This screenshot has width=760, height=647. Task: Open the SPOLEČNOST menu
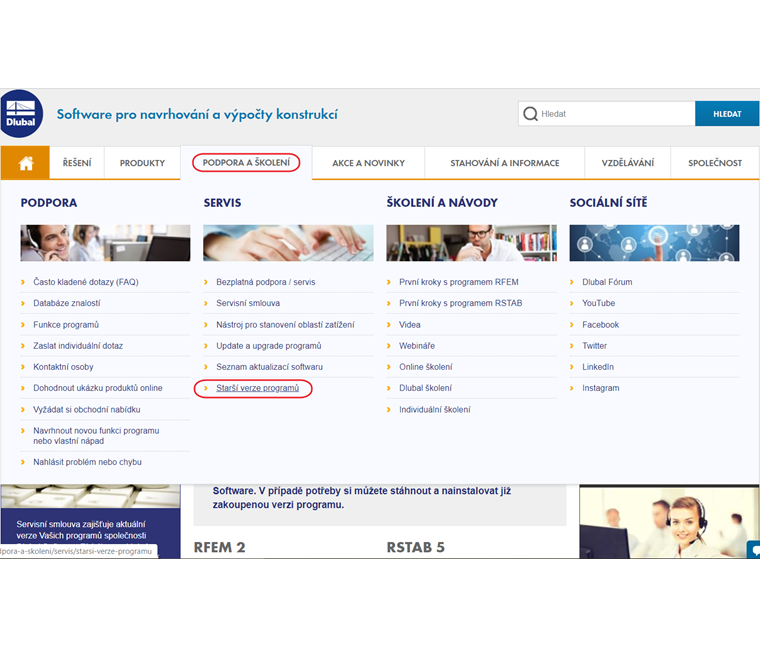tap(715, 163)
